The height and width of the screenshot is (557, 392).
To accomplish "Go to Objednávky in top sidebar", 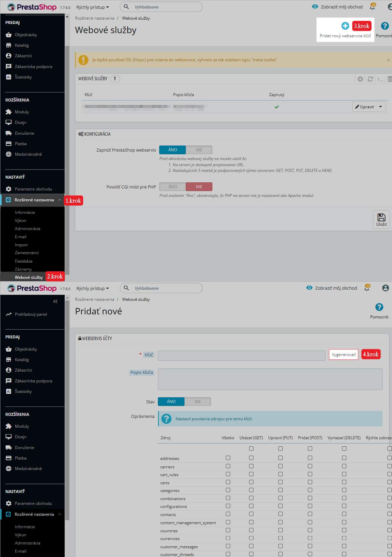I will [26, 35].
